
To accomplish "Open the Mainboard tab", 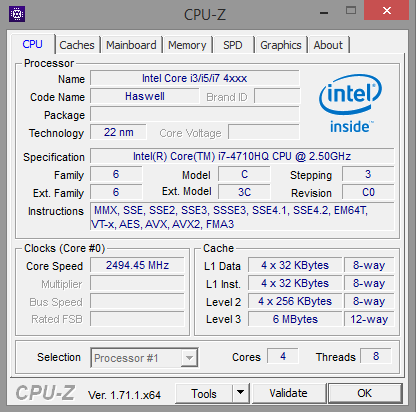I will (x=131, y=45).
